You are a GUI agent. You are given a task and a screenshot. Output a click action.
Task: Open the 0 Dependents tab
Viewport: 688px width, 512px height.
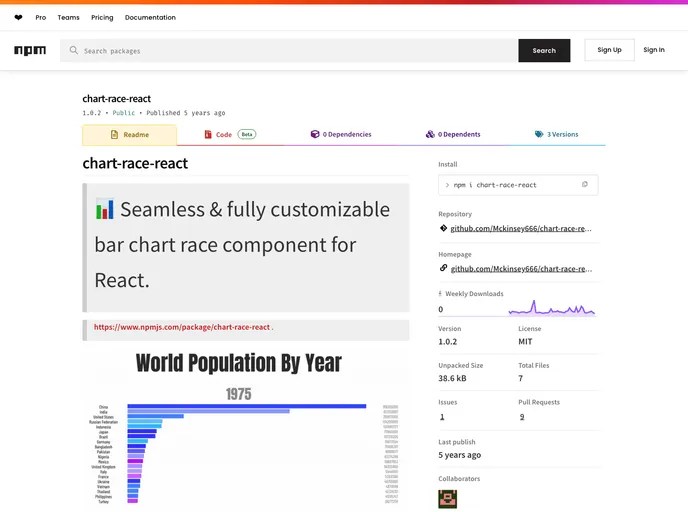pyautogui.click(x=453, y=135)
